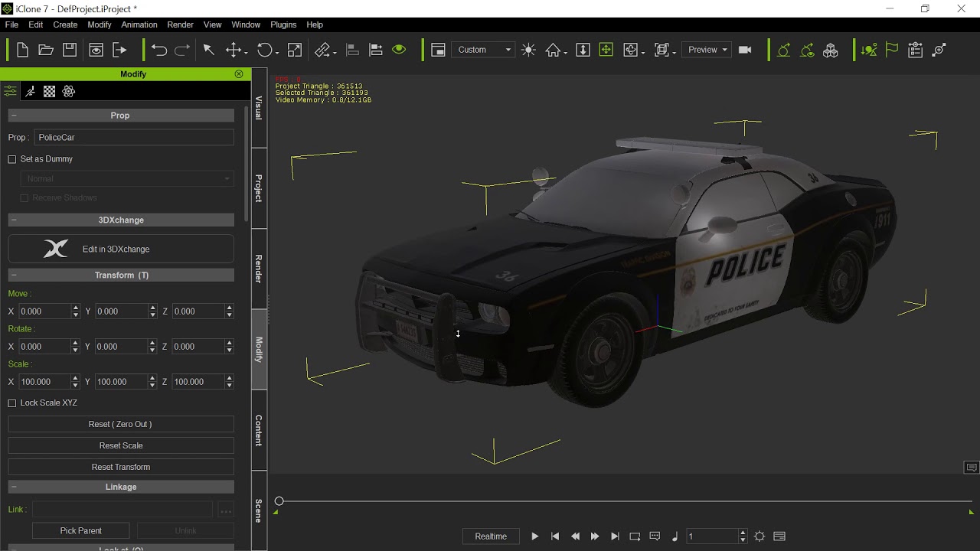
Task: Switch to the Content side tab
Action: click(x=259, y=430)
